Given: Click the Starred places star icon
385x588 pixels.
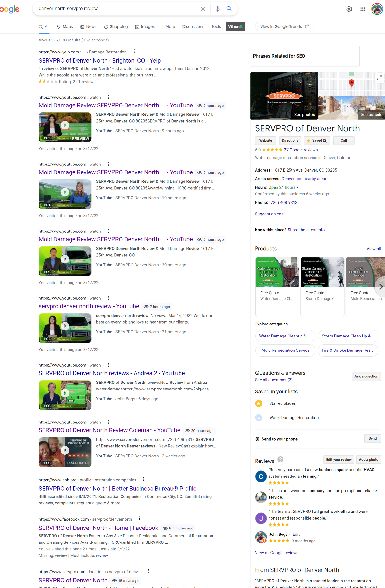Looking at the screenshot, I should (x=258, y=403).
